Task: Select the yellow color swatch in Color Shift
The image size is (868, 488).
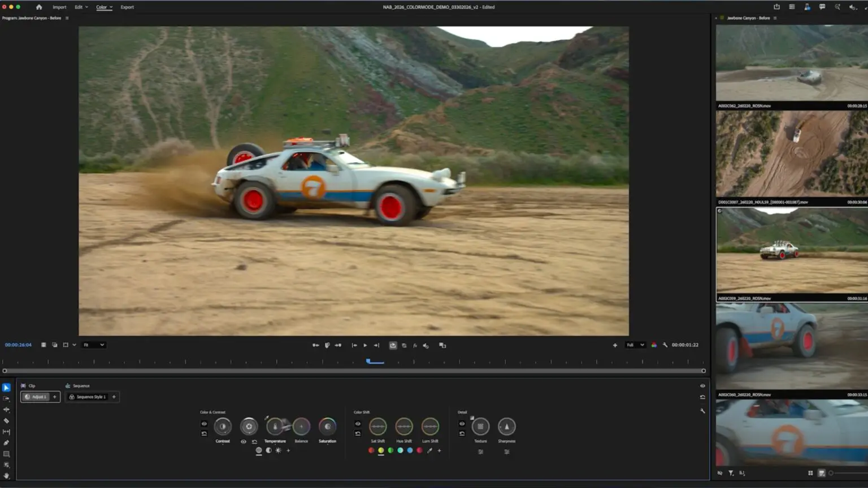Action: pyautogui.click(x=381, y=451)
